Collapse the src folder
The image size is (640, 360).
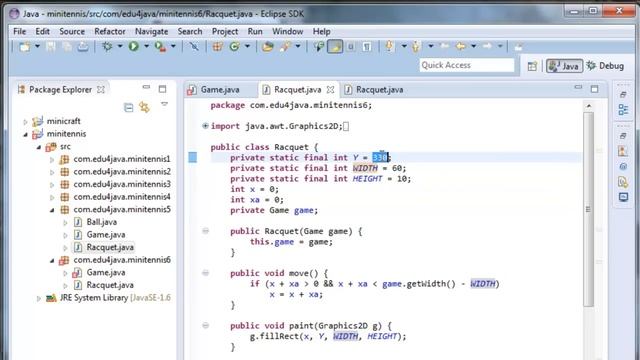tap(39, 147)
